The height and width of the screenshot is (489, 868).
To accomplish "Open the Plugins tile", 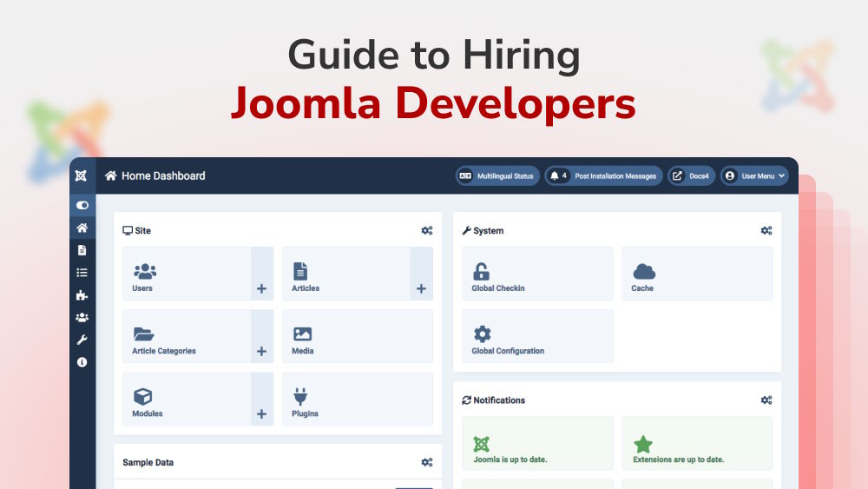I will click(358, 399).
